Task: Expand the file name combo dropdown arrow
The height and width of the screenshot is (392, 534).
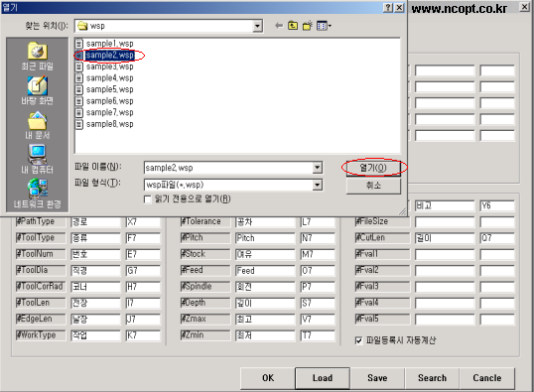Action: point(317,168)
